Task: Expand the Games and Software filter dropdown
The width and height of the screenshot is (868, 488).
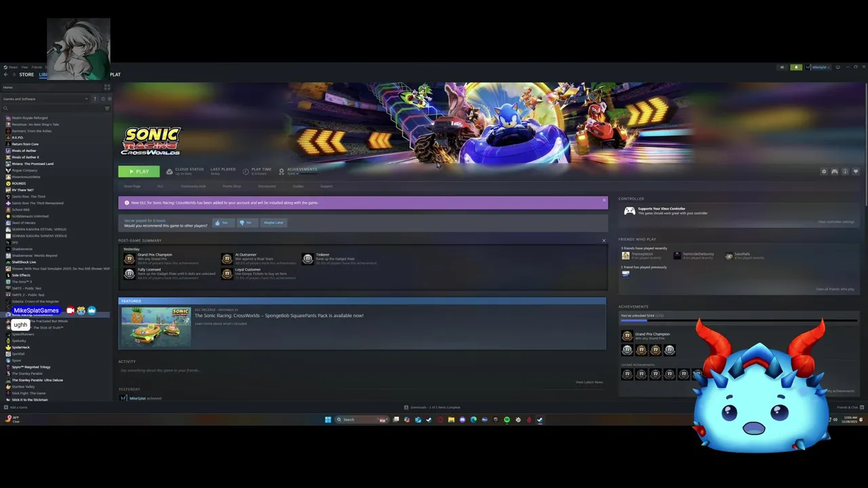Action: tap(45, 99)
